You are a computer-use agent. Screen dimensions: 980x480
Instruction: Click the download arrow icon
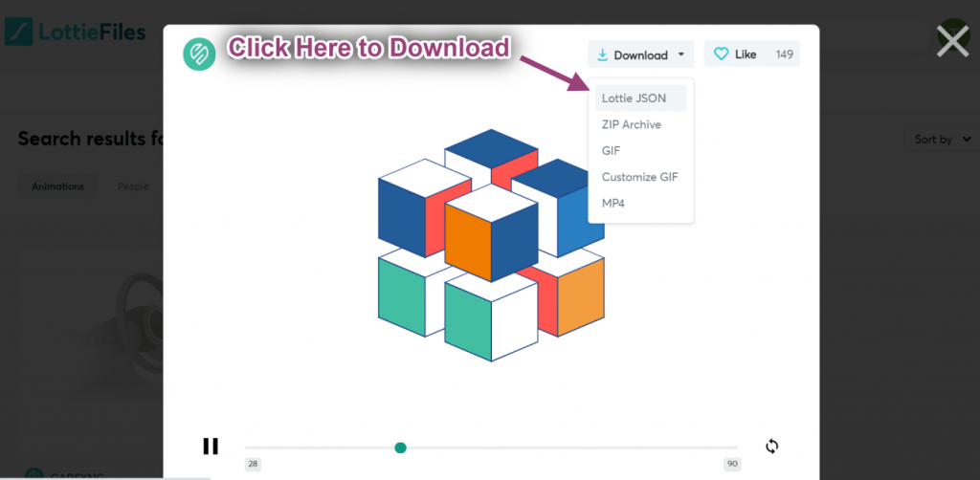click(x=603, y=55)
